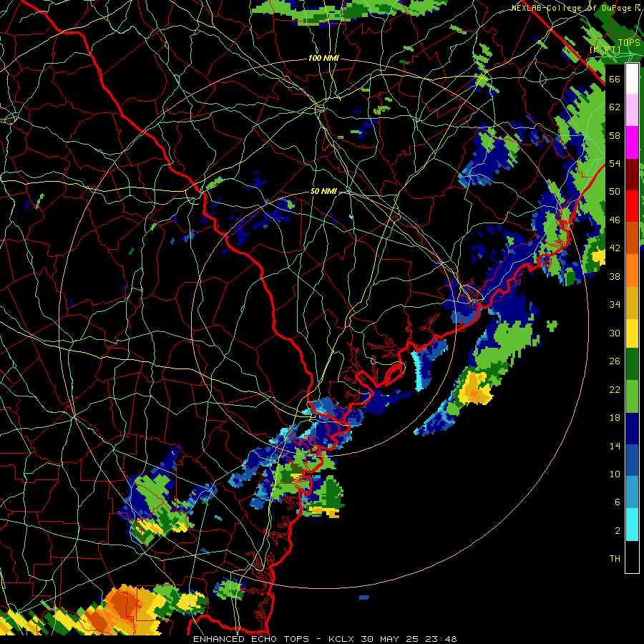Click the 30 legend value
644x644 pixels.
tap(615, 333)
